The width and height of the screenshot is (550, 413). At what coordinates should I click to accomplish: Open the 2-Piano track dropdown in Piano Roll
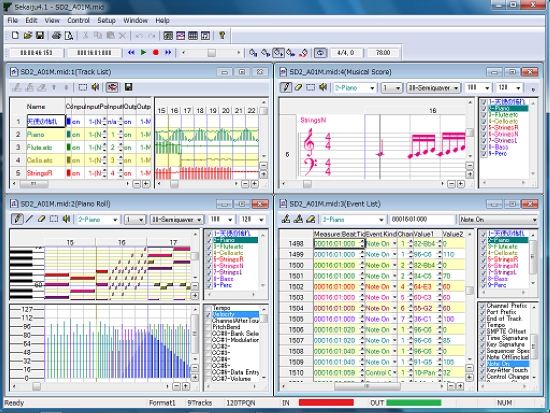coord(98,220)
